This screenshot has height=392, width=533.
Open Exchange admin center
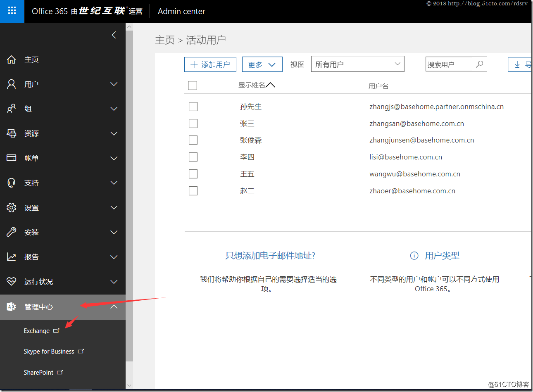pyautogui.click(x=36, y=331)
